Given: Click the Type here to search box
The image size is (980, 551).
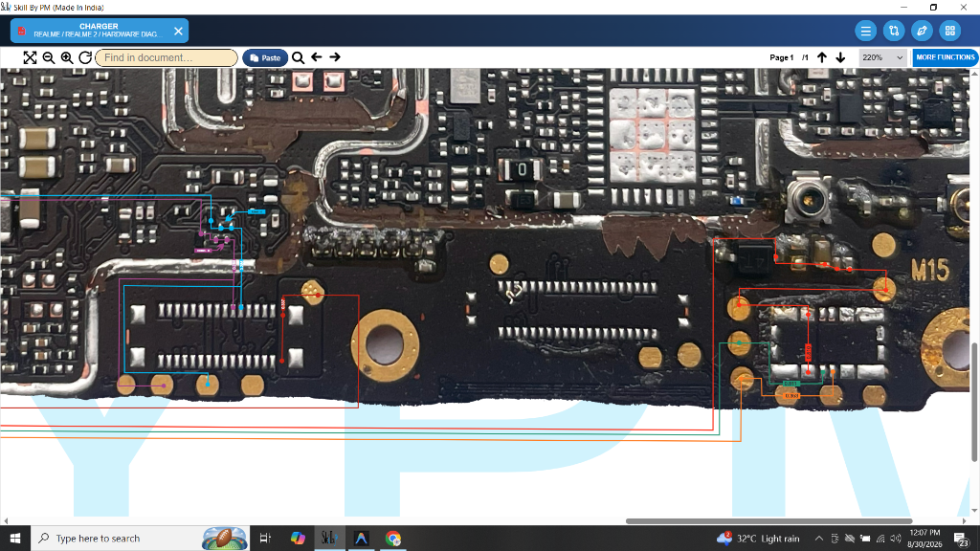Looking at the screenshot, I should (x=140, y=538).
